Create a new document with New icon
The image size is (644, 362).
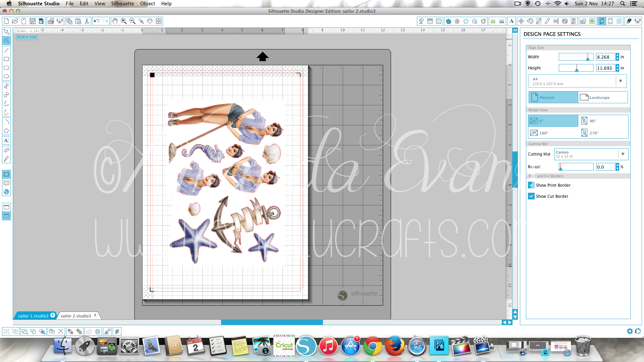click(6, 21)
